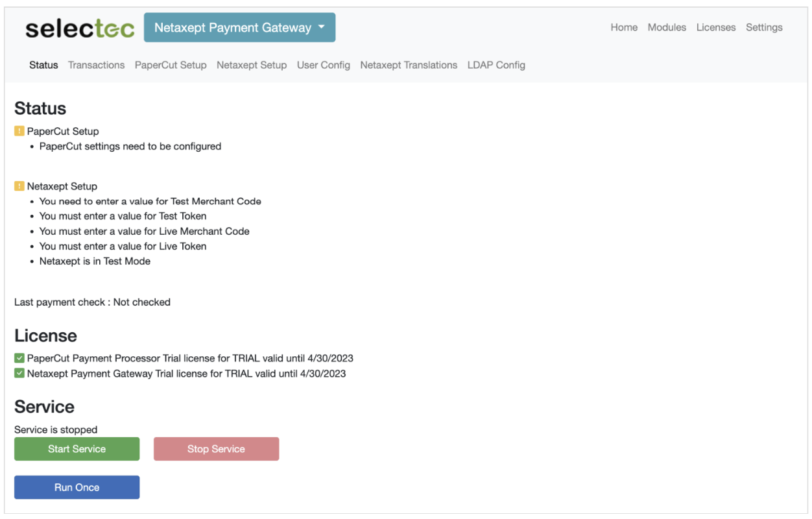Click the Live Merchant Code warning text

145,231
